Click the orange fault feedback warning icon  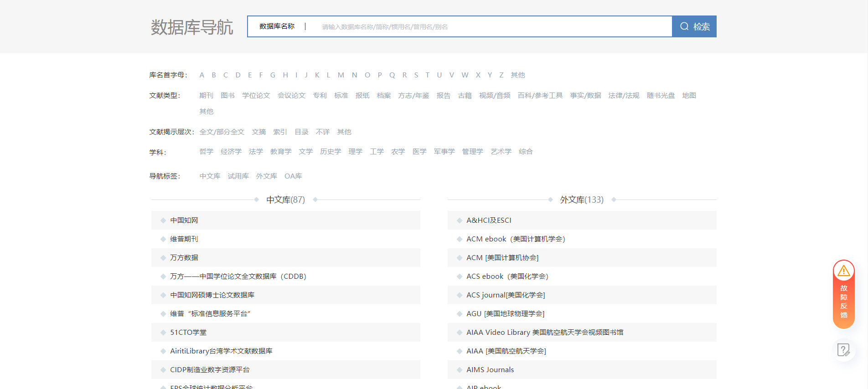pos(843,271)
